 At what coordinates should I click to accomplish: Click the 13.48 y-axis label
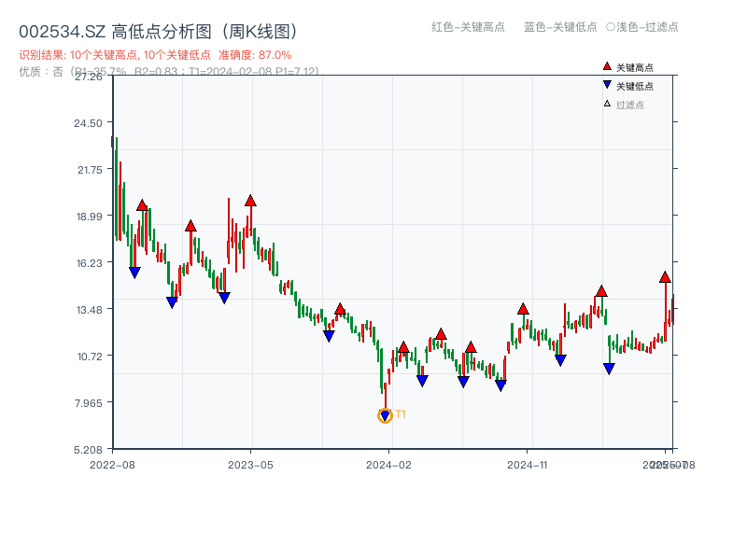point(89,310)
